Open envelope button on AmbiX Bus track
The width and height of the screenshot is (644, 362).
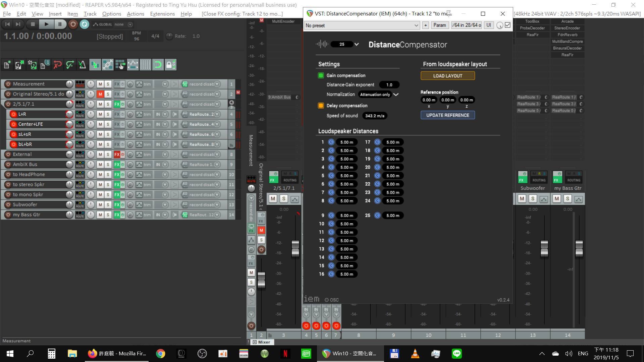click(139, 165)
